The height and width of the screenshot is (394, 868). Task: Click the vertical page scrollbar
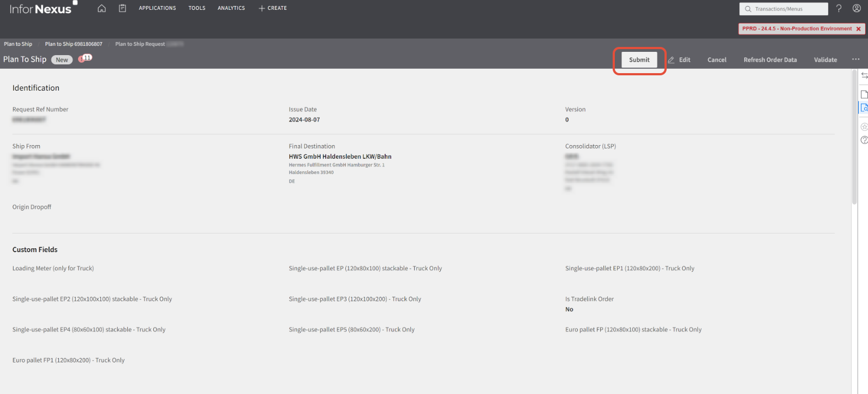[854, 136]
